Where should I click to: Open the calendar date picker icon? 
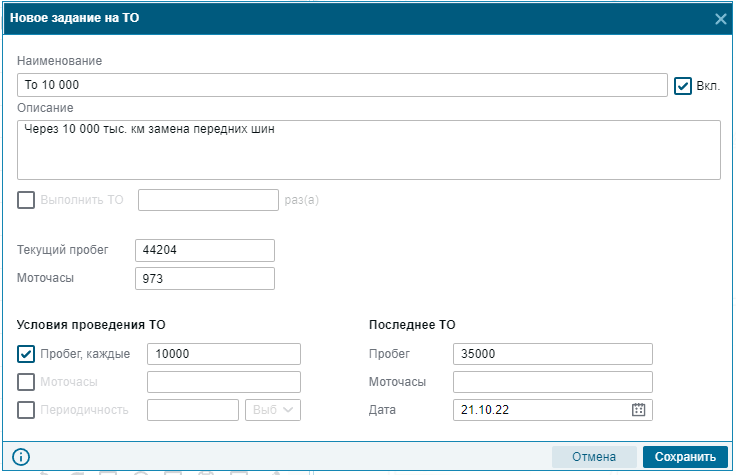point(638,410)
